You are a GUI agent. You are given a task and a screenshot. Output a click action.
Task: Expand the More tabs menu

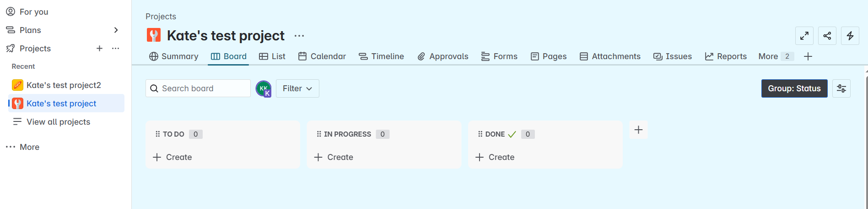[x=776, y=56]
